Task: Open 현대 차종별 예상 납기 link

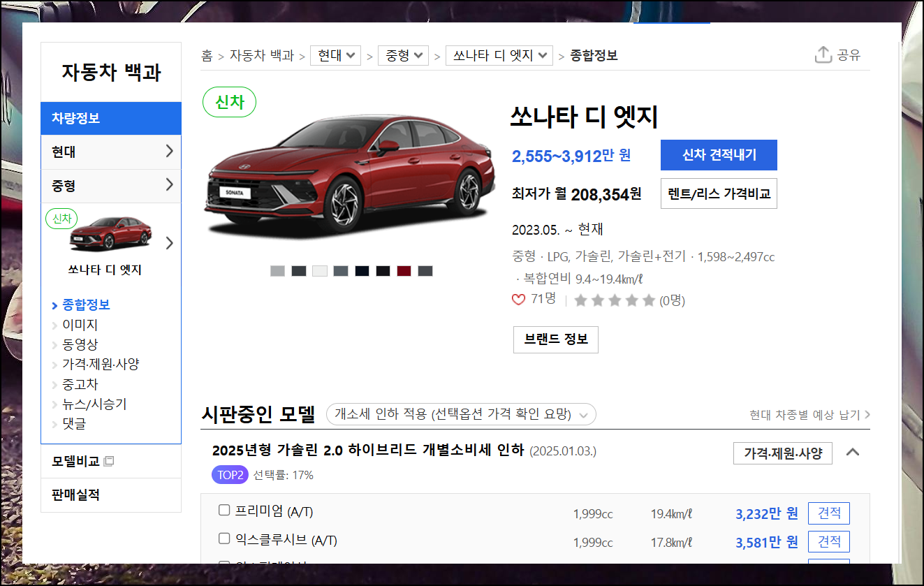Action: coord(809,415)
